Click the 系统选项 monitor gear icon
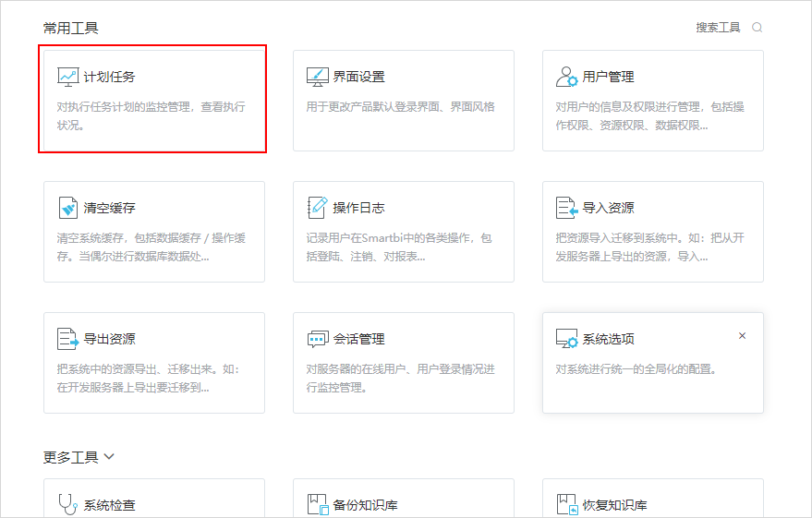The image size is (812, 518). (566, 339)
